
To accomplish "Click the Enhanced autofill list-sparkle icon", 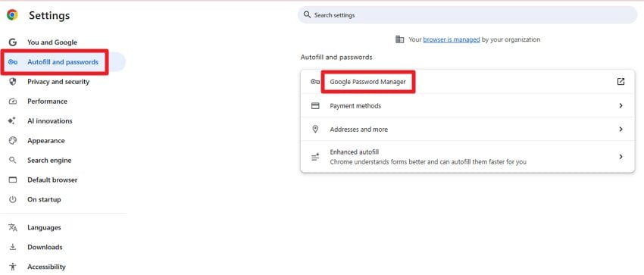I will click(315, 157).
